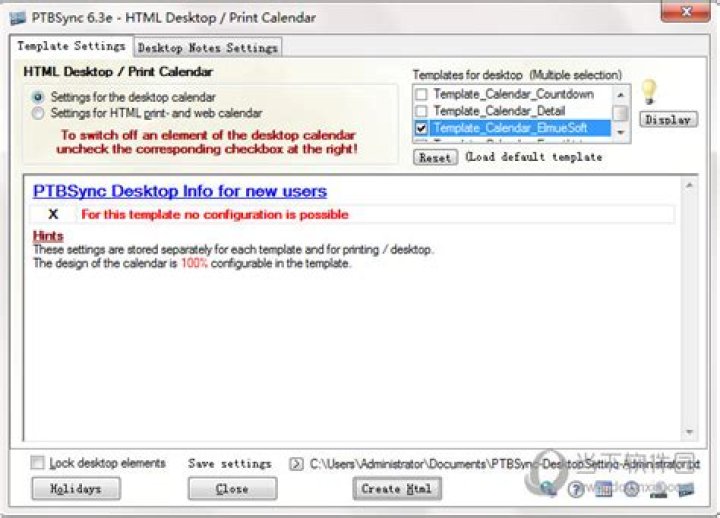Click the clock icon in bottom row
Image resolution: width=720 pixels, height=518 pixels.
pyautogui.click(x=631, y=489)
